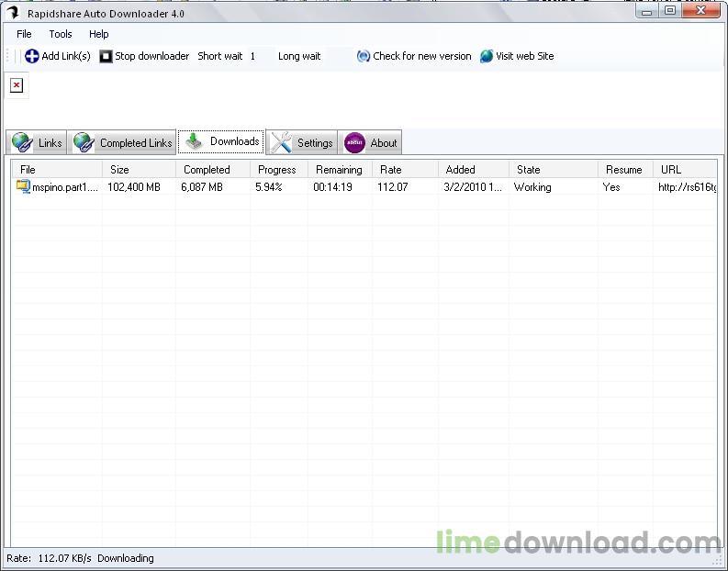The width and height of the screenshot is (728, 571).
Task: Click the Short wait label
Action: (220, 56)
